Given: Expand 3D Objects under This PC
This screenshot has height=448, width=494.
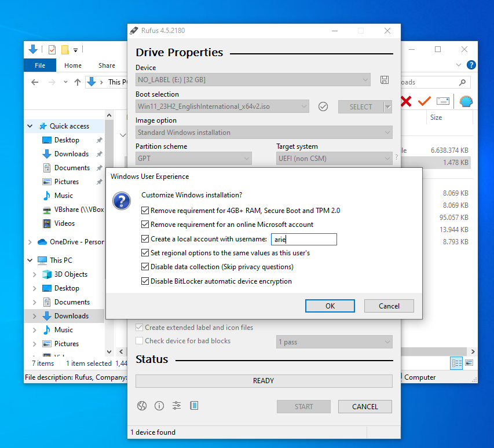Looking at the screenshot, I should 34,274.
